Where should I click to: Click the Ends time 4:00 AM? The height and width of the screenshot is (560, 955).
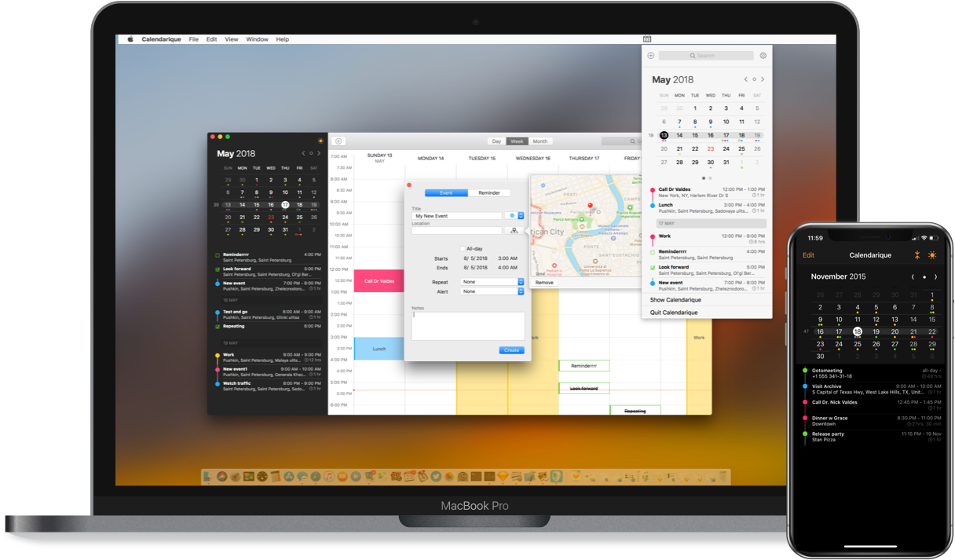507,268
